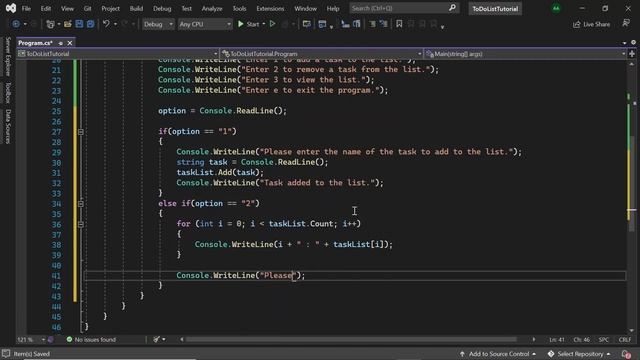Click the Start debugging button

(x=248, y=24)
